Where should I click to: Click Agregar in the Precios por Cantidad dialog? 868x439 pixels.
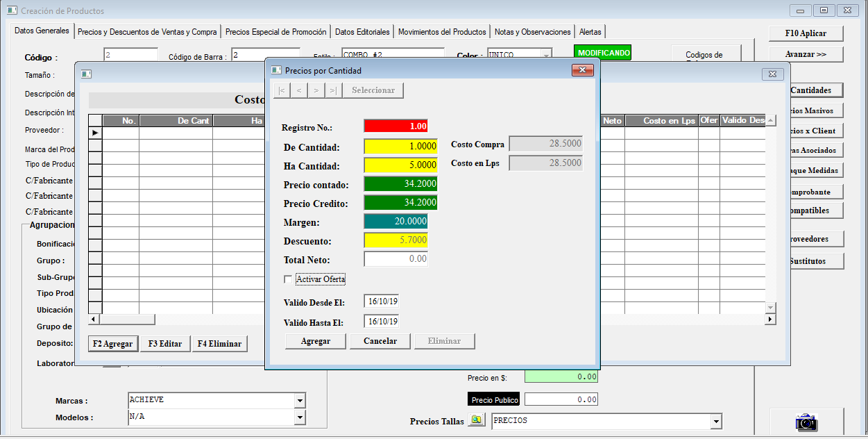315,341
